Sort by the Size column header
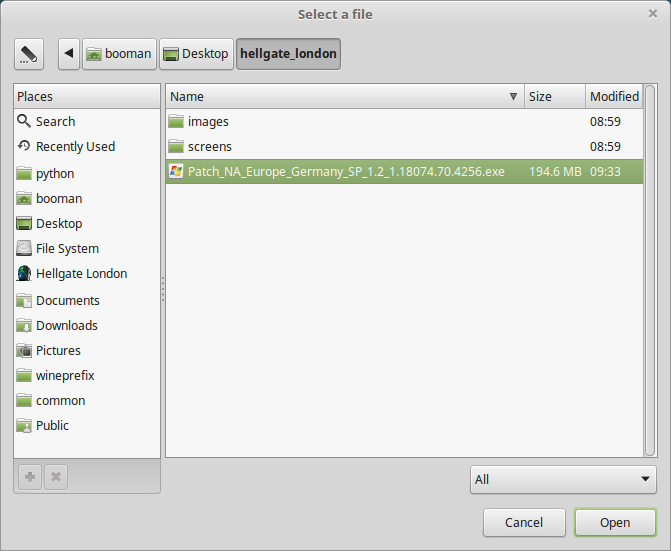 coord(555,96)
